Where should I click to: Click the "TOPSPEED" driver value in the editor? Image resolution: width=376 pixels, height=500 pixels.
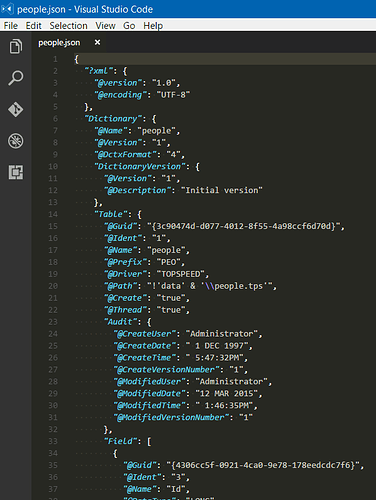click(x=181, y=274)
